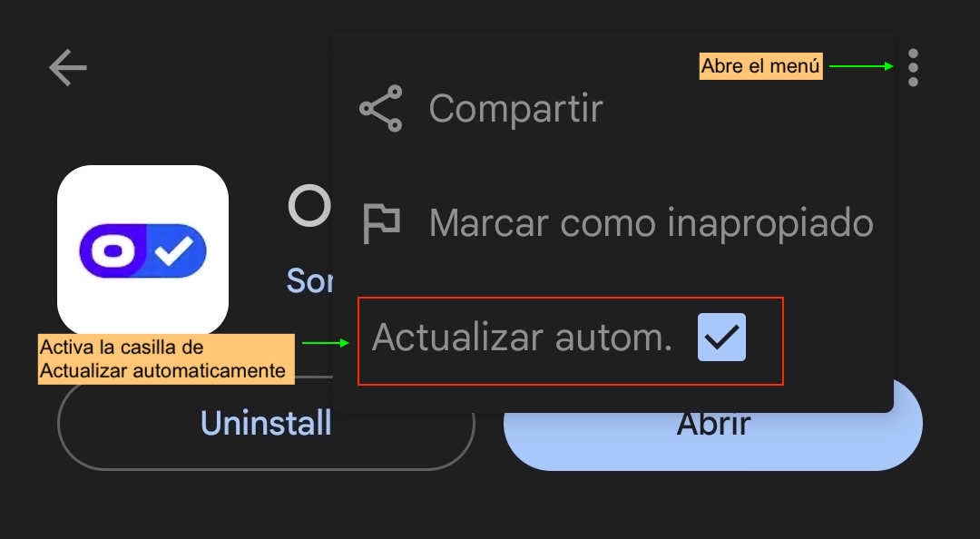Viewport: 980px width, 539px height.
Task: Click the green arrow pointing to three-dot menu
Action: 862,66
